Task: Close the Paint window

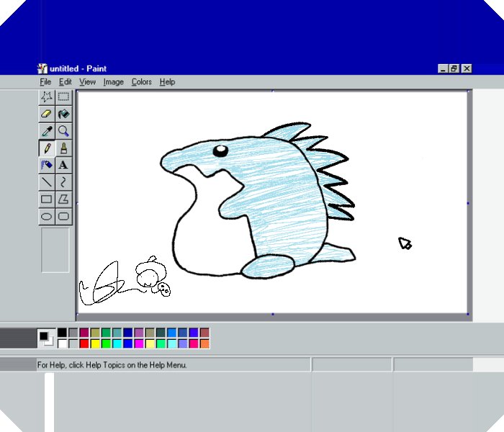Action: tap(467, 68)
